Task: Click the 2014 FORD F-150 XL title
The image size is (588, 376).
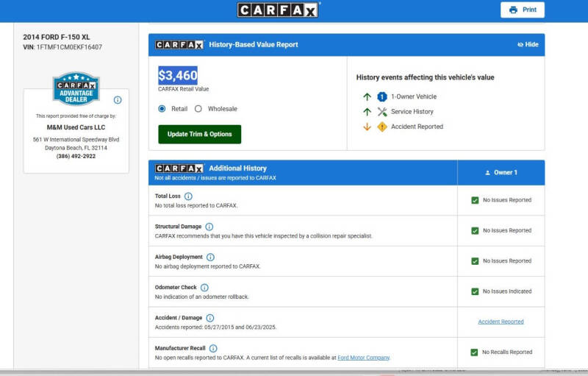Action: click(57, 37)
